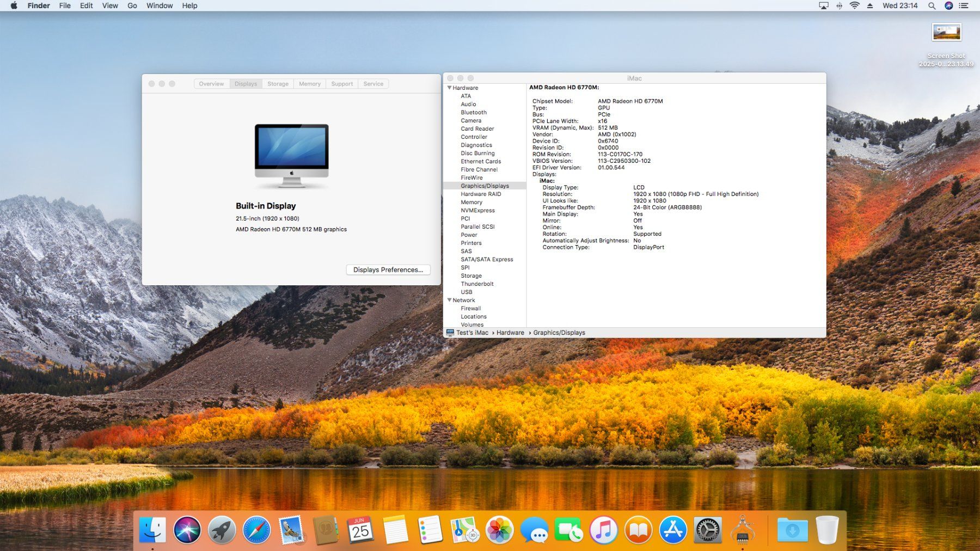Open iTunes music note icon

[x=604, y=530]
